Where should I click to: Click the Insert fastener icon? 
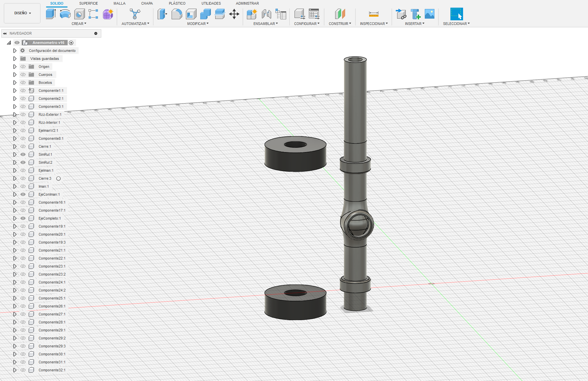click(x=415, y=14)
